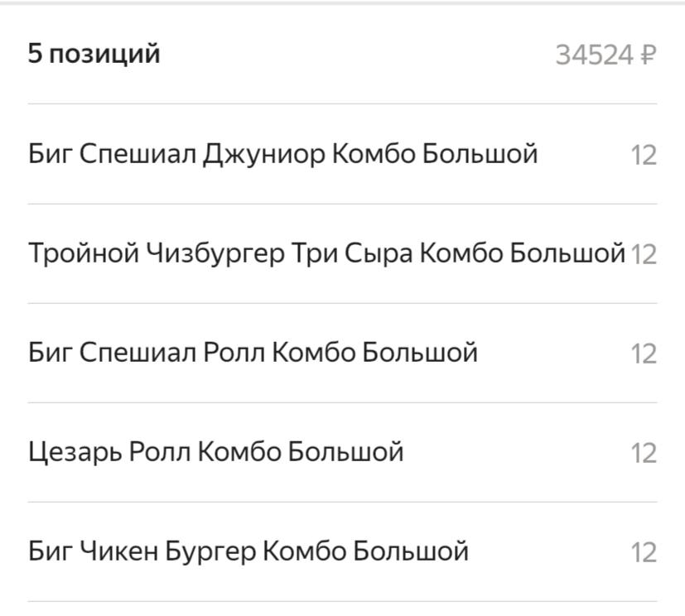Click the word "Джуниор" in the first item
The image size is (685, 616).
(x=263, y=154)
